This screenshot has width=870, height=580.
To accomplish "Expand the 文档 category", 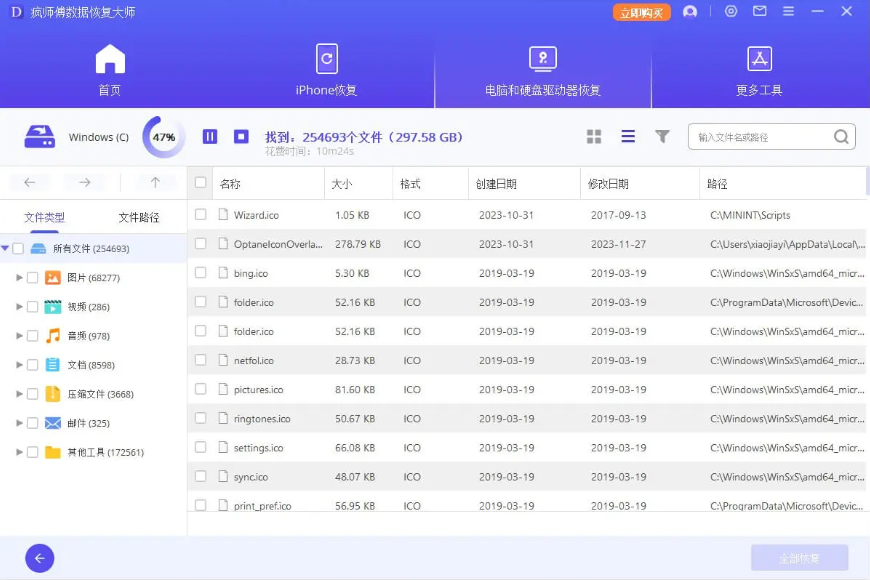I will pyautogui.click(x=19, y=365).
